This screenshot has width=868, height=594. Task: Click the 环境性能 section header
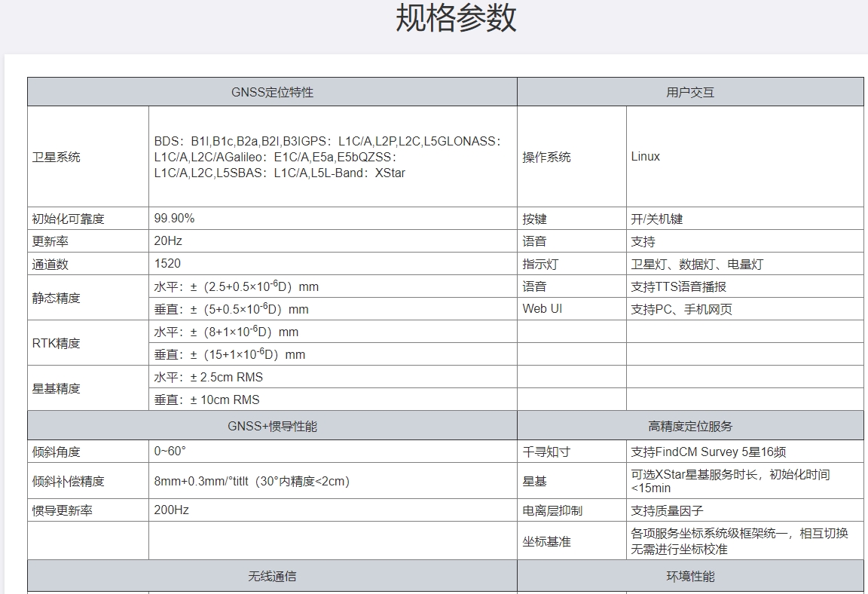coord(689,577)
